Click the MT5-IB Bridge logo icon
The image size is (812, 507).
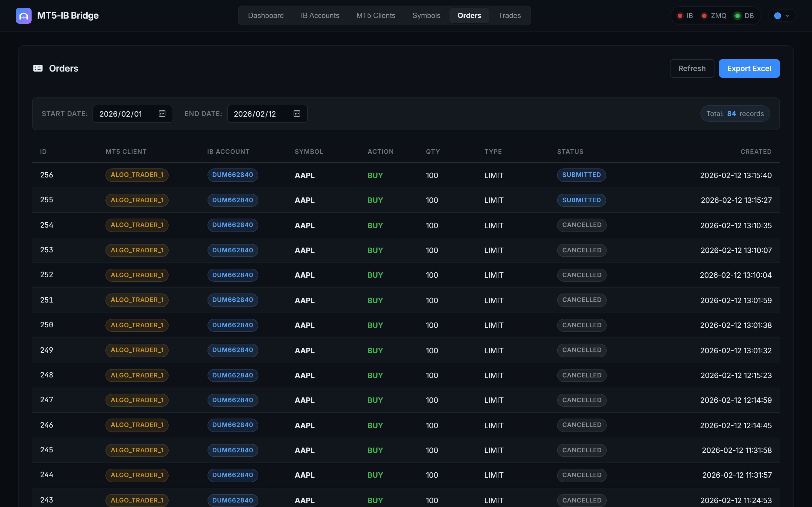[23, 15]
